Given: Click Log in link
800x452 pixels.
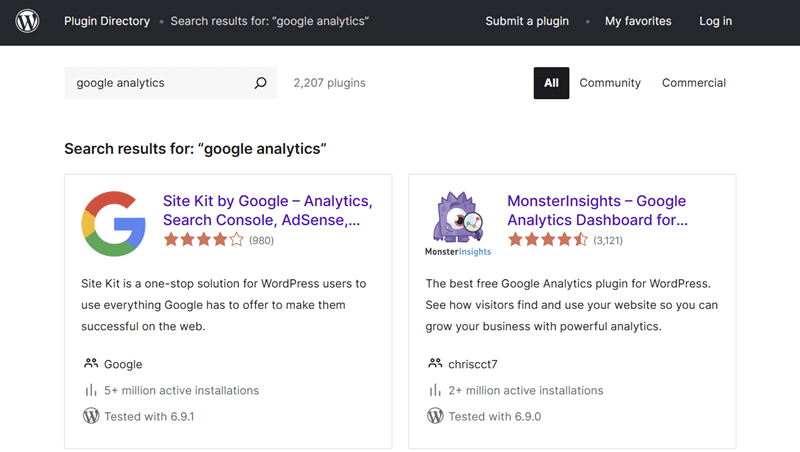Looking at the screenshot, I should (x=715, y=21).
